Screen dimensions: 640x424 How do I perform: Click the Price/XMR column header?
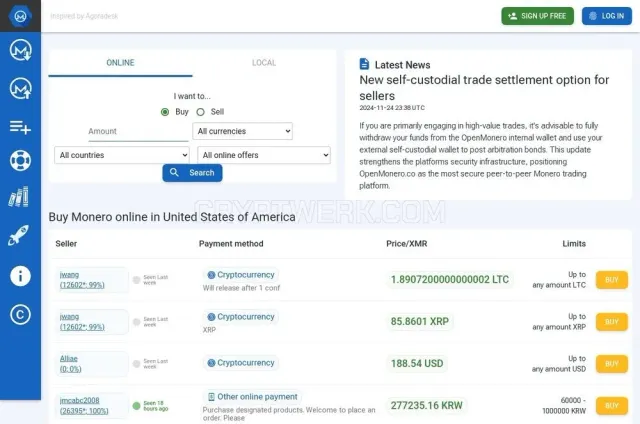(x=407, y=244)
